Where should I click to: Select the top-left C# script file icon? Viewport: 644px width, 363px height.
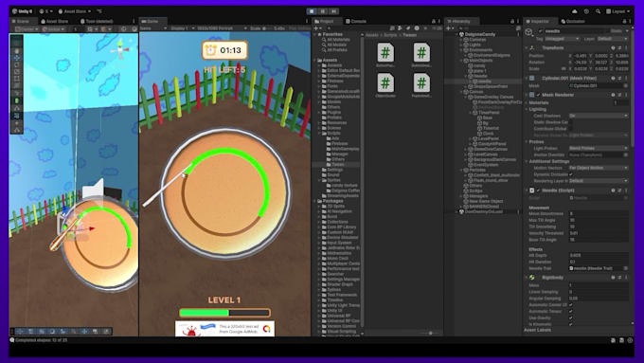[385, 52]
